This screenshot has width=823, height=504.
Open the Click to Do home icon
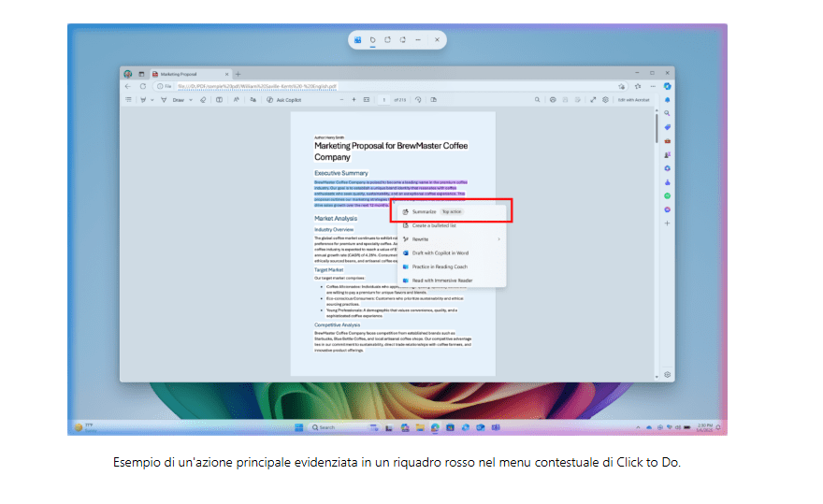pos(357,40)
